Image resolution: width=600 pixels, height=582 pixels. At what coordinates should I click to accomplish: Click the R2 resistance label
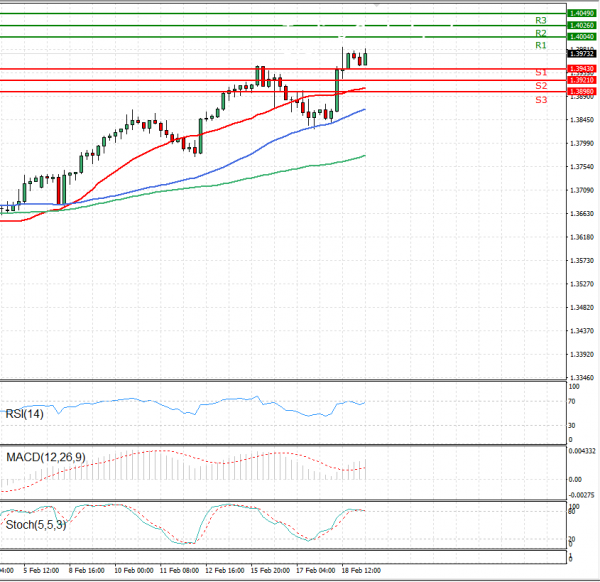coord(541,33)
